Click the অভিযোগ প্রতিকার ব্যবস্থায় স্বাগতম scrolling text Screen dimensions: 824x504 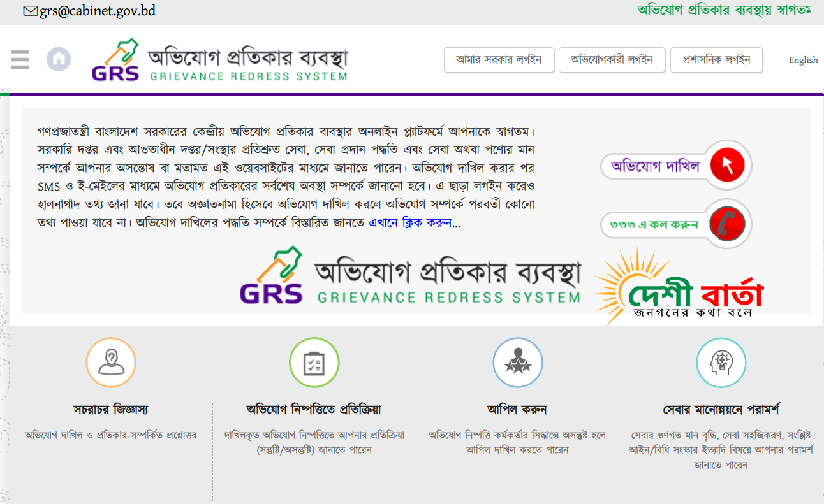724,10
